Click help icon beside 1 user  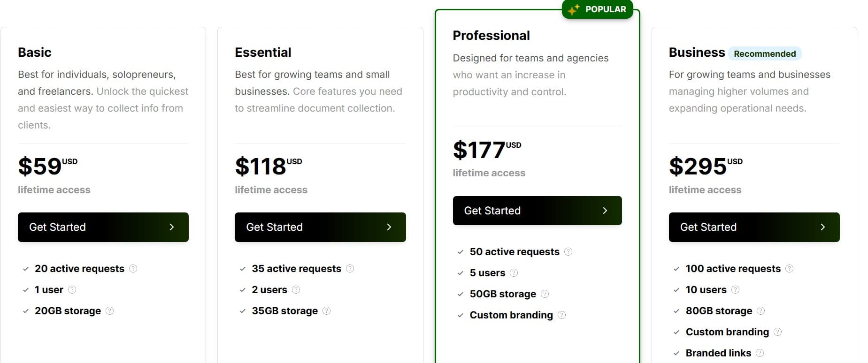(x=72, y=290)
